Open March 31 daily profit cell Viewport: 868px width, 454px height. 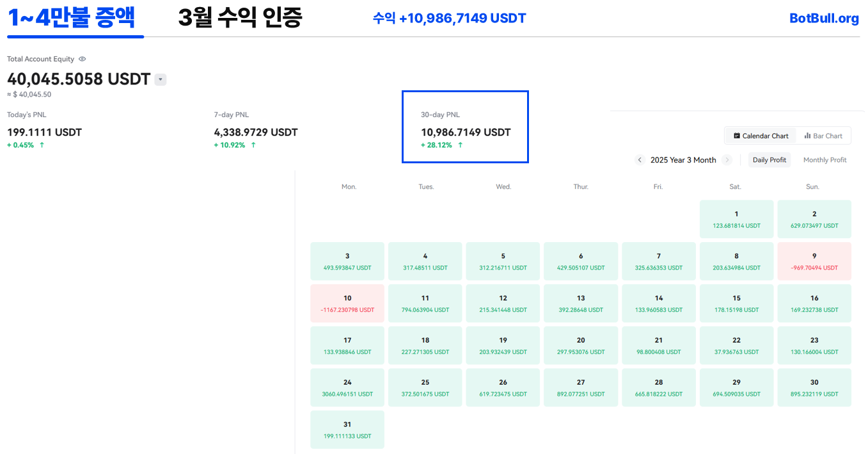point(347,430)
